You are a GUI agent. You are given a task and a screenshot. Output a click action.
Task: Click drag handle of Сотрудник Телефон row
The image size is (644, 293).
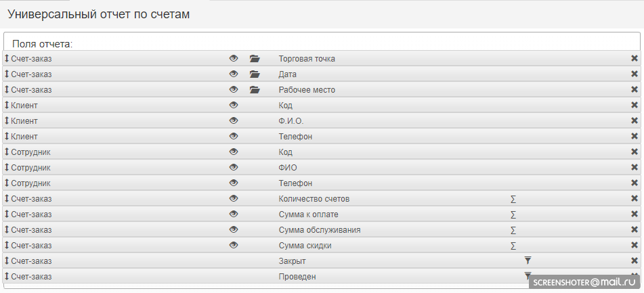pos(7,183)
